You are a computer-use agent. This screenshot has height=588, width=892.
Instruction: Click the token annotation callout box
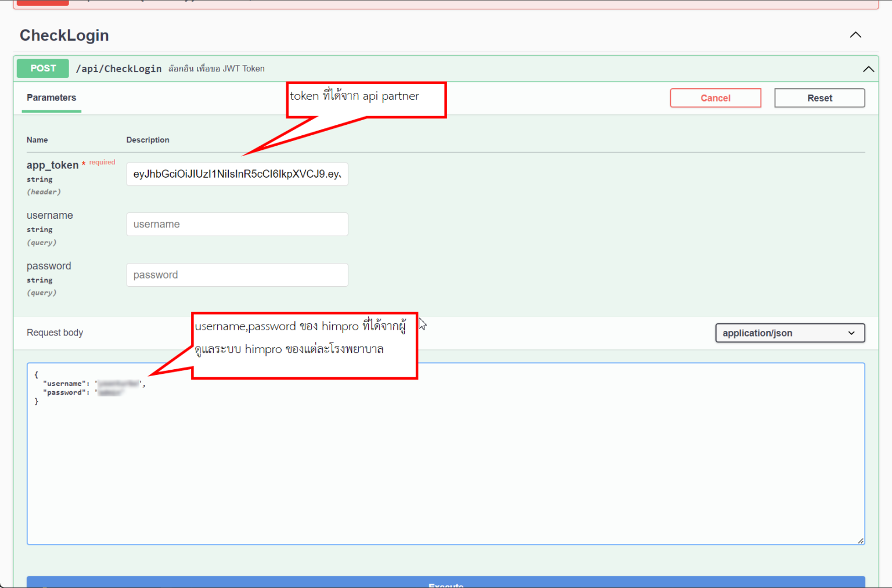[366, 99]
